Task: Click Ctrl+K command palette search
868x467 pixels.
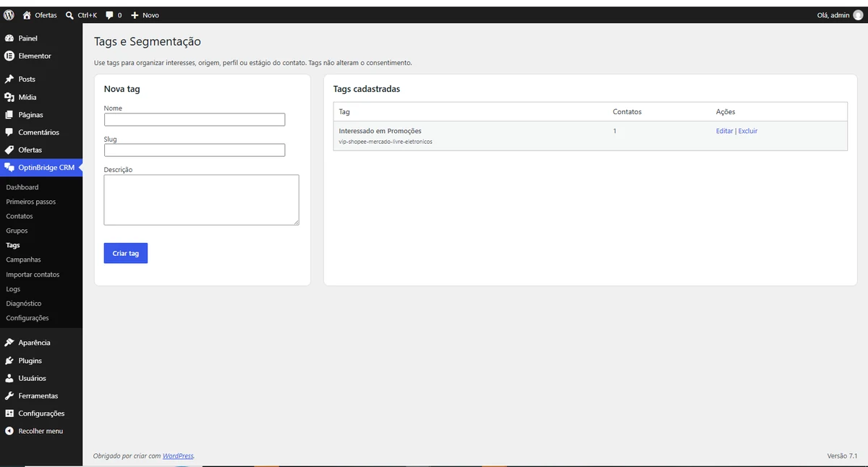Action: (x=87, y=15)
